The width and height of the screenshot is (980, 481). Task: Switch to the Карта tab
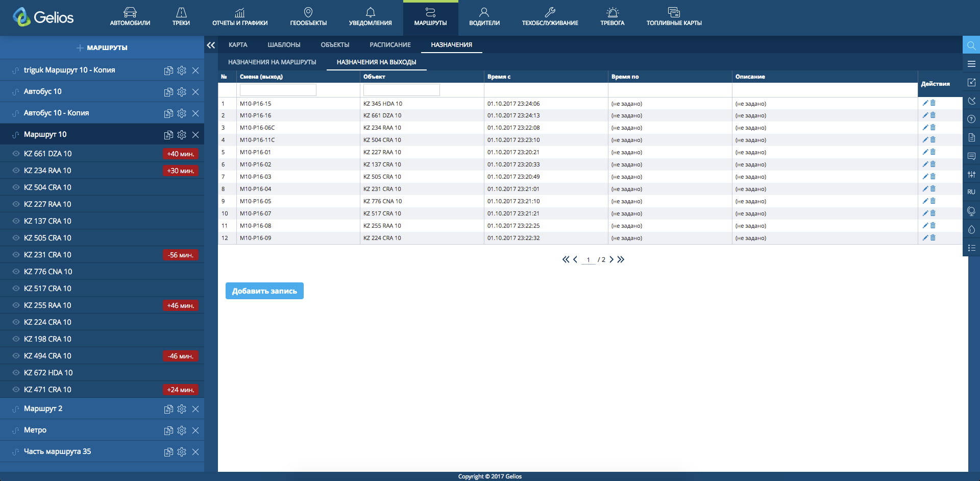[x=238, y=45]
